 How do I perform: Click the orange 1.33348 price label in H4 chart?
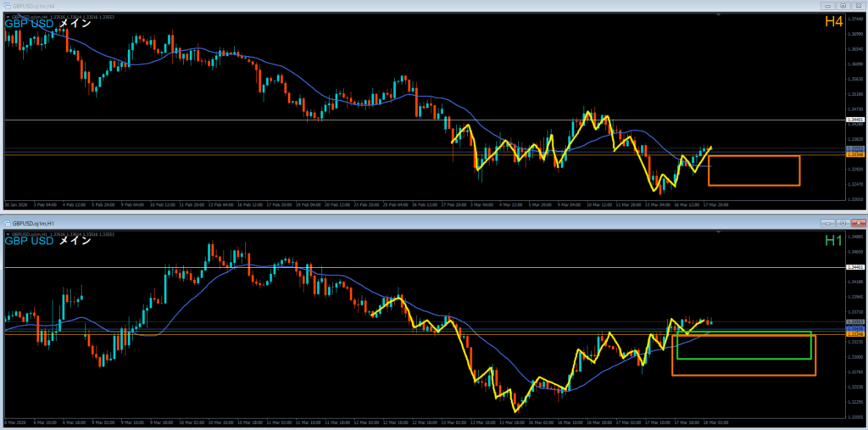[855, 155]
